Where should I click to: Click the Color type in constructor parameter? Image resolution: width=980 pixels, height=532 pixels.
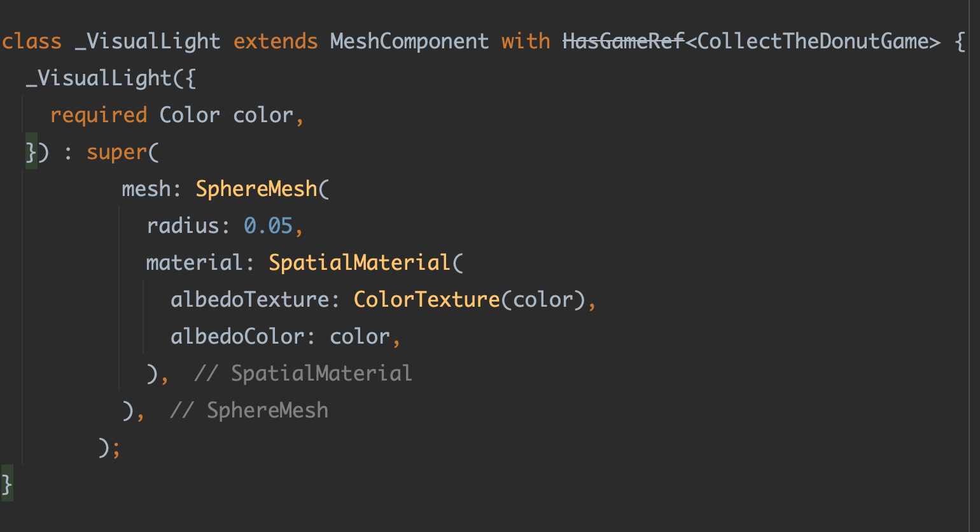189,116
